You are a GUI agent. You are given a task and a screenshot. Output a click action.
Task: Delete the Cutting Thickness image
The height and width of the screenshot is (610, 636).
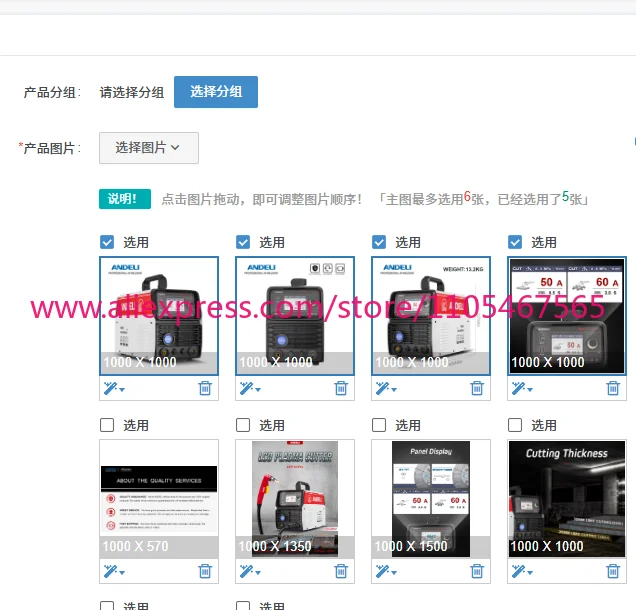613,571
